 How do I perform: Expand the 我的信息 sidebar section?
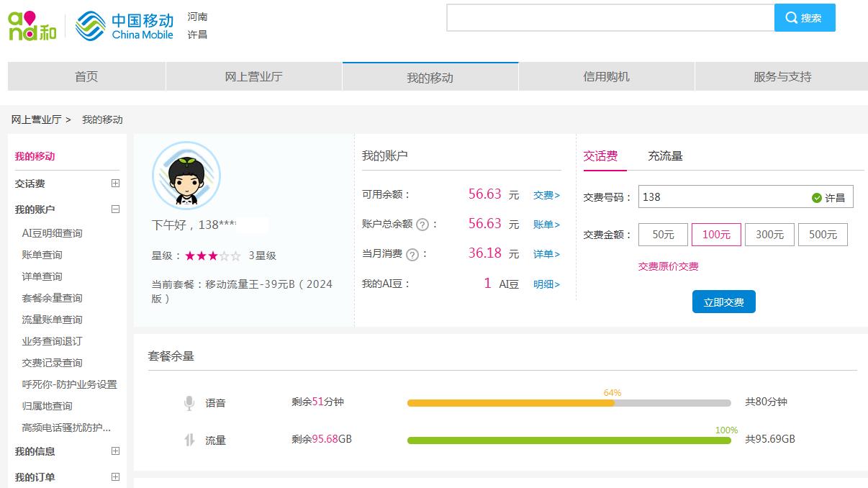pyautogui.click(x=115, y=451)
